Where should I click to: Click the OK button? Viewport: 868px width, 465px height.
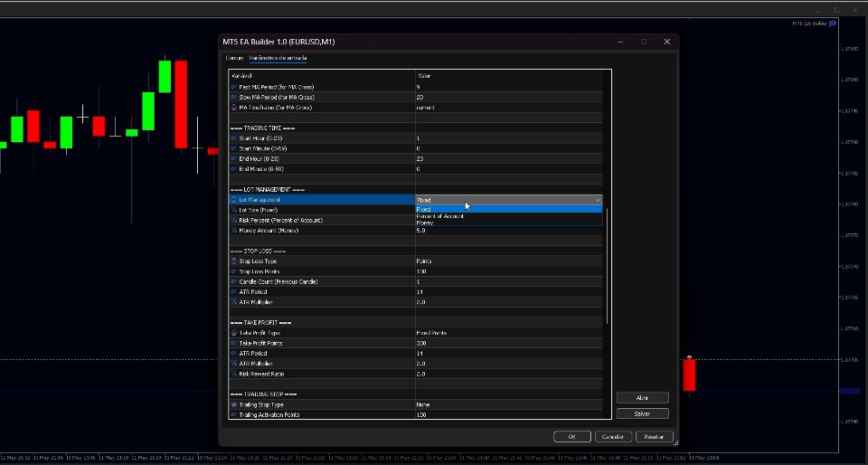coord(571,437)
